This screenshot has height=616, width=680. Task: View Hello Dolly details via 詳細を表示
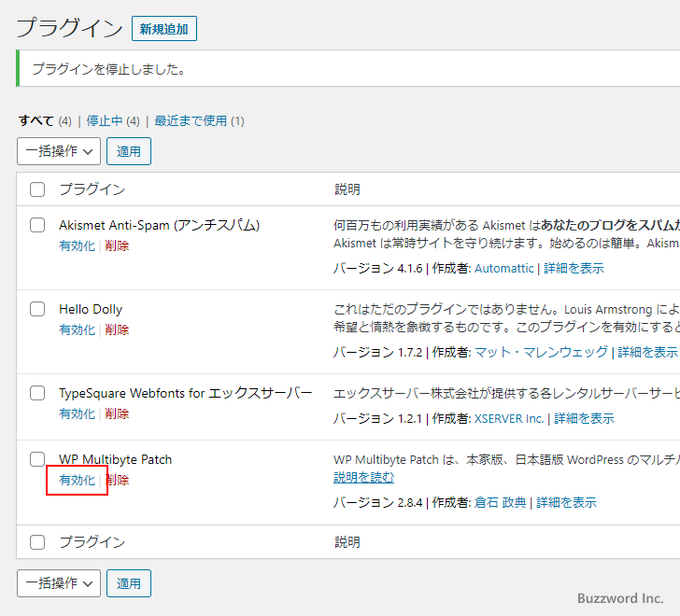648,353
